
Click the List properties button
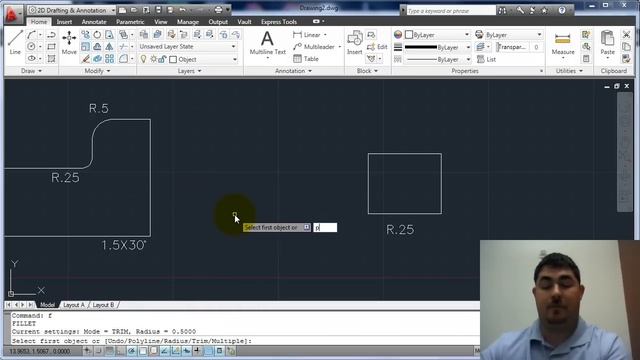coord(487,59)
